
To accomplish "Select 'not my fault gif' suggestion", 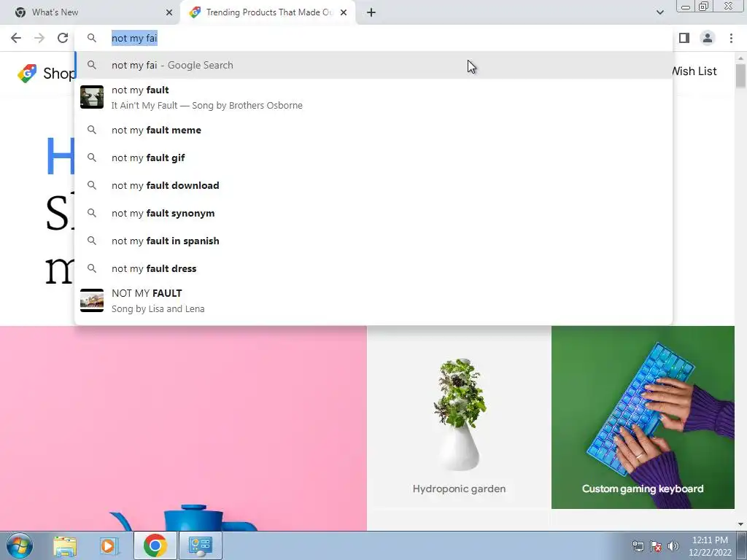I will pyautogui.click(x=374, y=157).
